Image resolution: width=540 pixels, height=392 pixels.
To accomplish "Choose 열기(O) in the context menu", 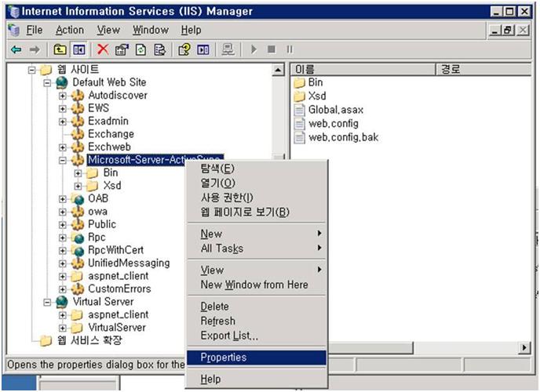I will (257, 183).
